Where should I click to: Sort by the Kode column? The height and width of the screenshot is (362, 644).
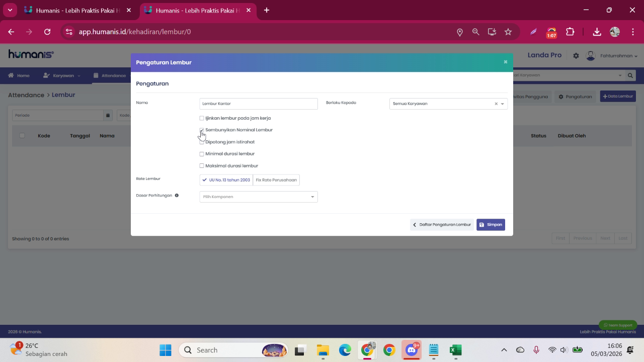44,136
